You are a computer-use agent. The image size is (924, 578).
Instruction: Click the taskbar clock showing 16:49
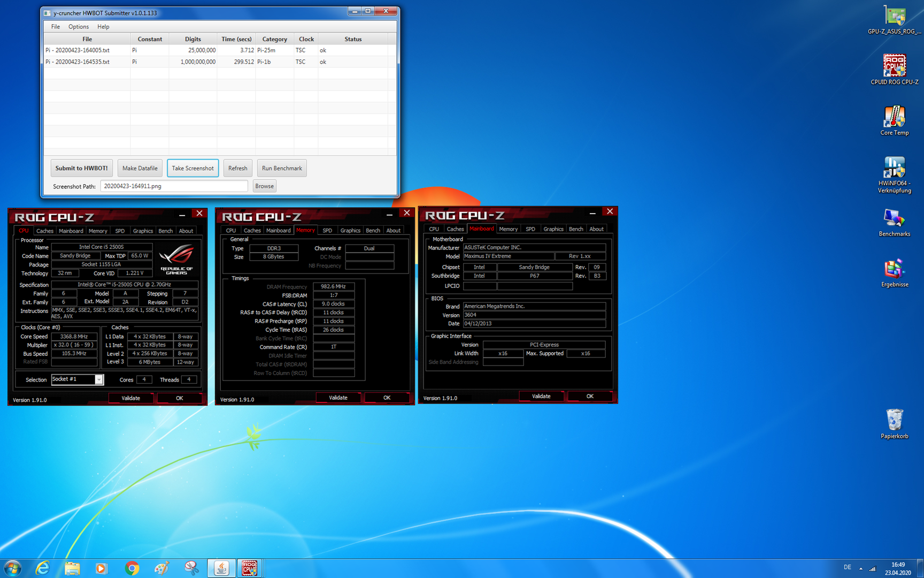click(898, 568)
